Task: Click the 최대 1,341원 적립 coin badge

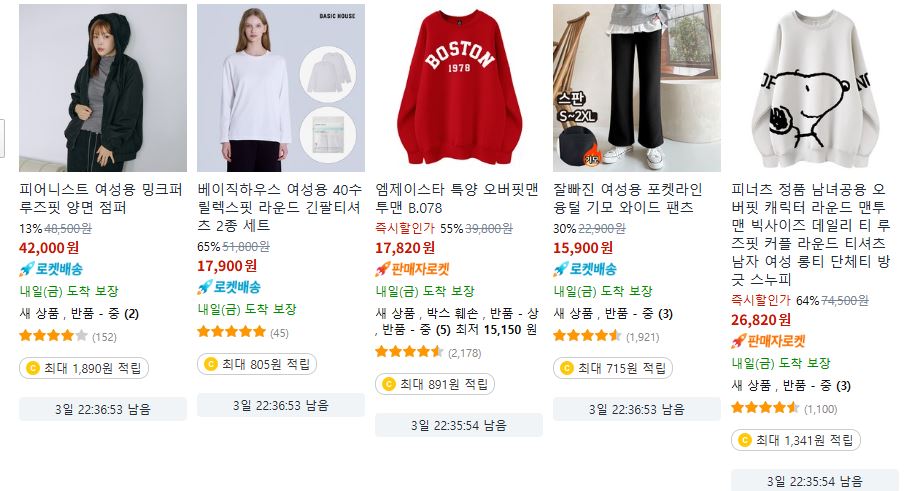Action: click(x=796, y=440)
